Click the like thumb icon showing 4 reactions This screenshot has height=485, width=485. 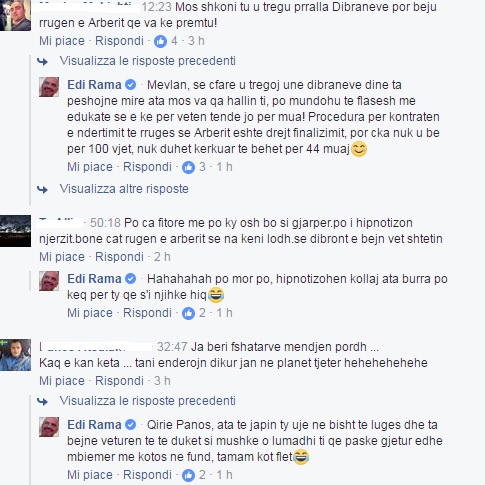point(160,42)
